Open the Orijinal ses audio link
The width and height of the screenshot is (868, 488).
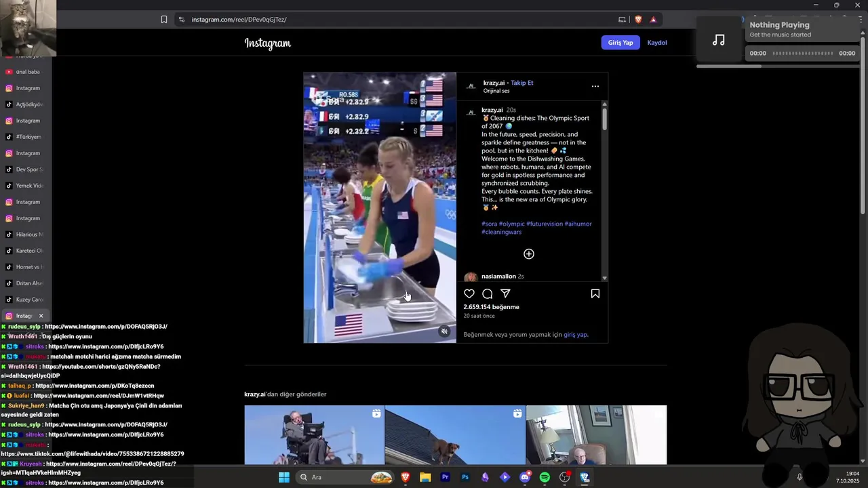(x=496, y=91)
